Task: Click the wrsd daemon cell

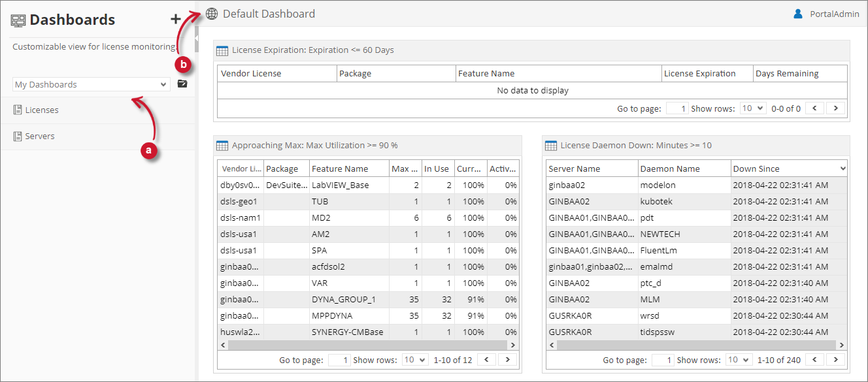Action: (x=684, y=316)
